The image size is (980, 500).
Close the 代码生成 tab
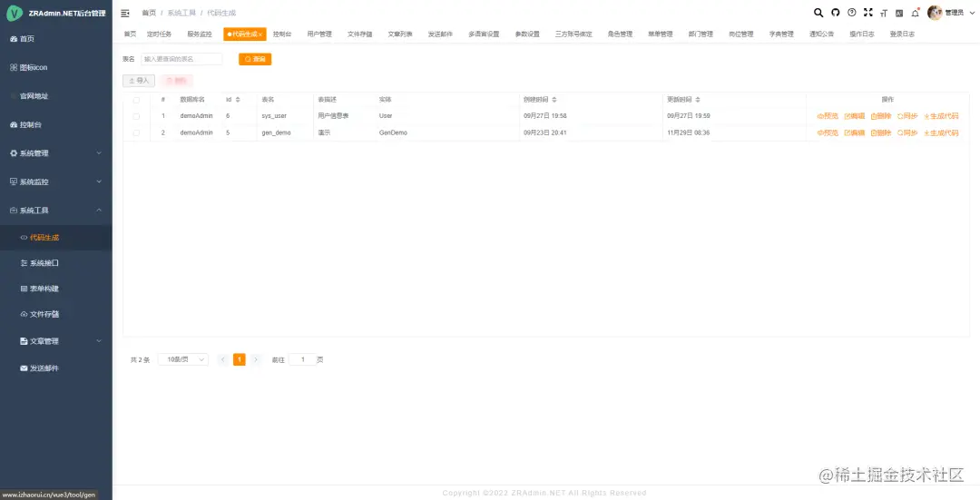pyautogui.click(x=260, y=34)
